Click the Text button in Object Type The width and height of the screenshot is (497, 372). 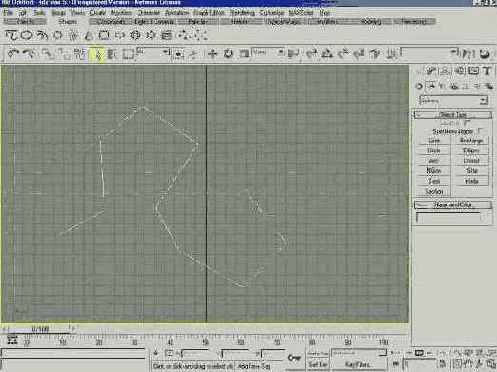(434, 181)
